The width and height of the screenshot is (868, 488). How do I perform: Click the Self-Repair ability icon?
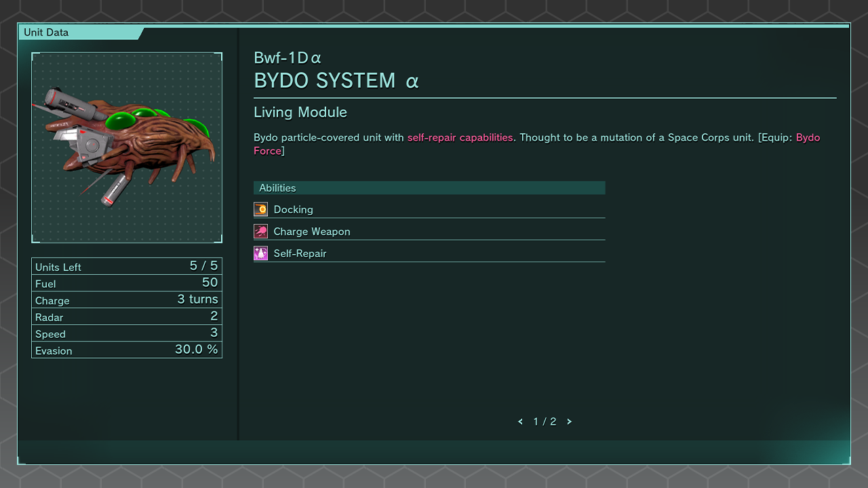pos(260,253)
